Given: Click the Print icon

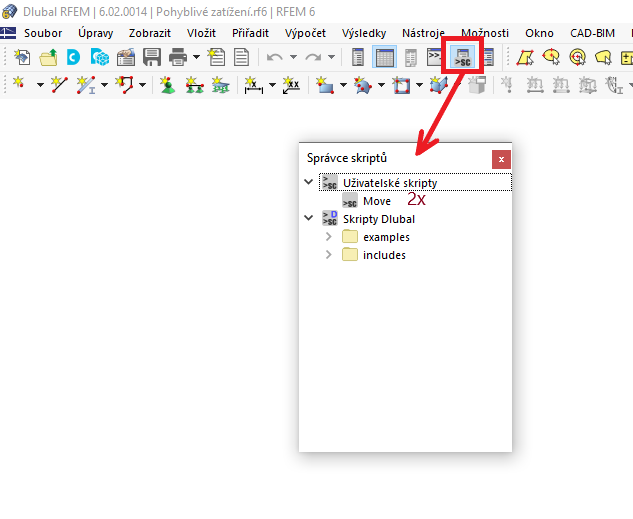Looking at the screenshot, I should click(x=178, y=57).
